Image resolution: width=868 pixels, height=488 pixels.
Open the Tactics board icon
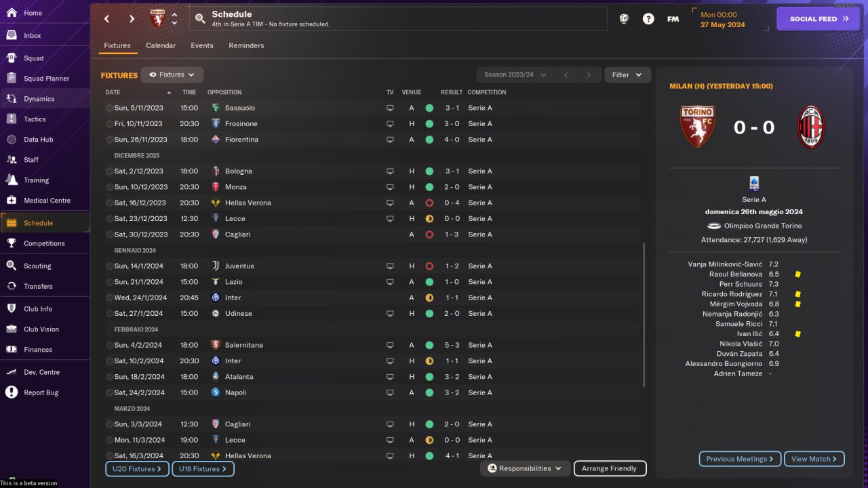point(12,119)
